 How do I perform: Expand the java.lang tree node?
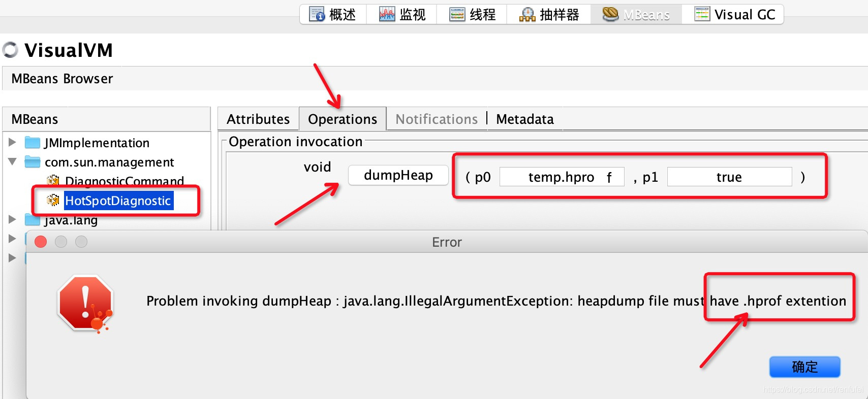click(x=13, y=219)
